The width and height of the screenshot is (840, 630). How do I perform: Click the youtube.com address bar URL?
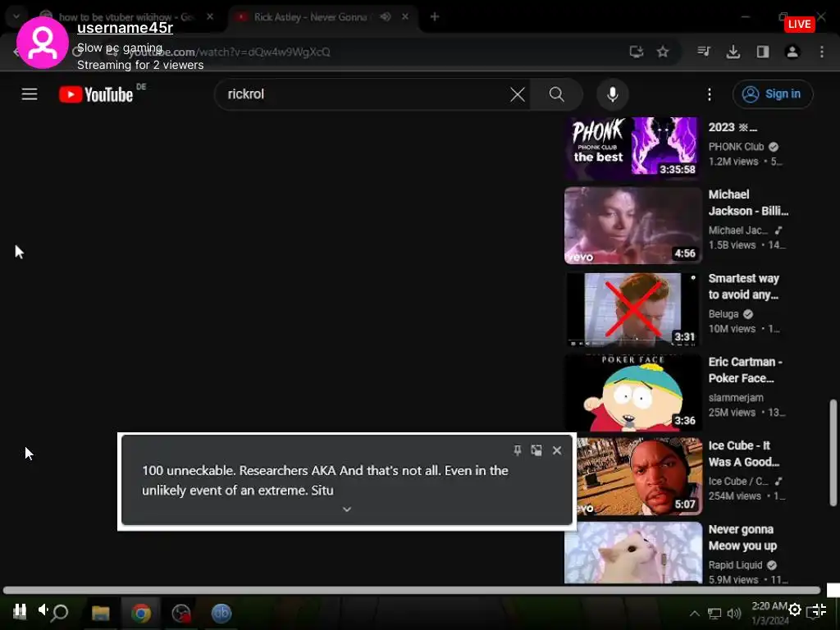231,52
